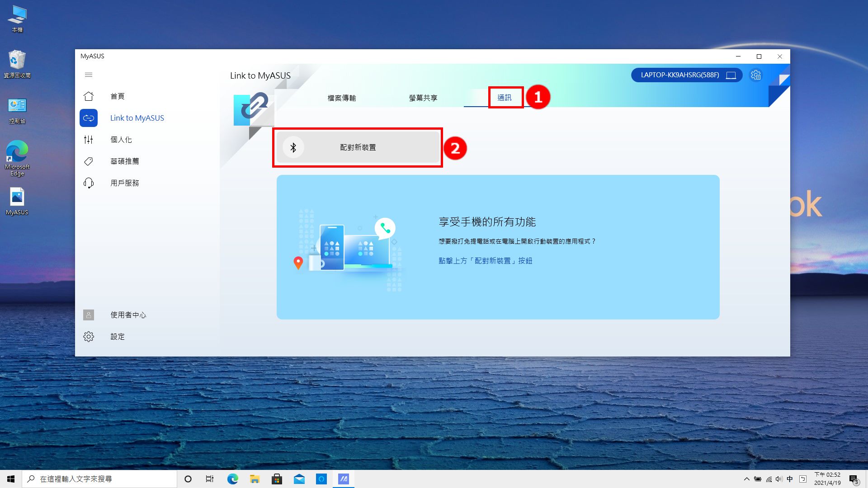Open 用戶服務 headset icon
Viewport: 868px width, 488px height.
coord(89,183)
